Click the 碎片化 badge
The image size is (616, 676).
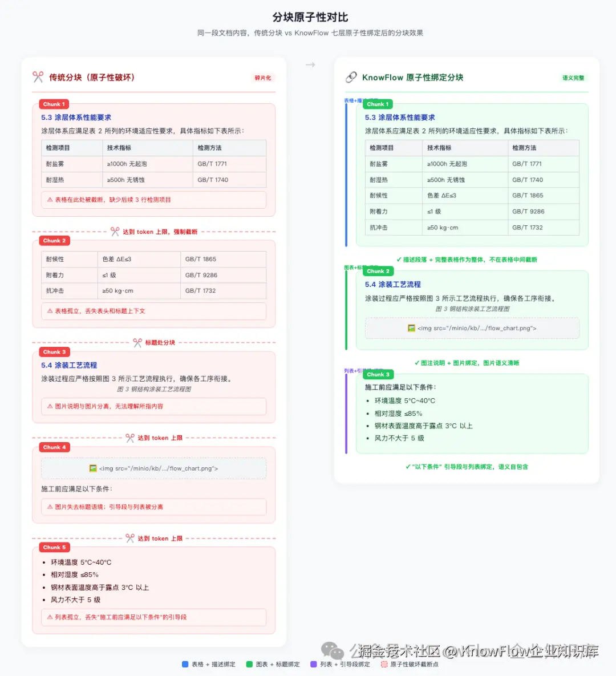coord(263,78)
